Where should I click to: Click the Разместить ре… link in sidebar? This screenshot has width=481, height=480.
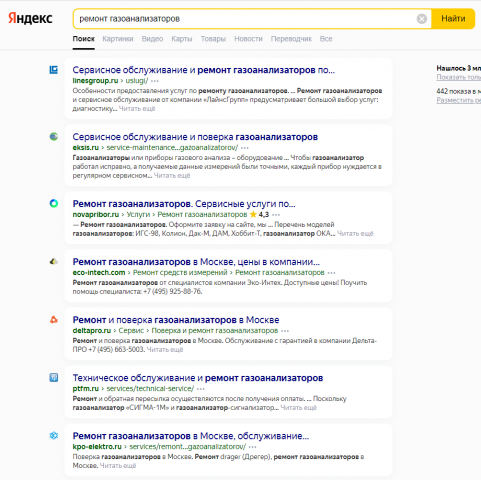pos(459,100)
